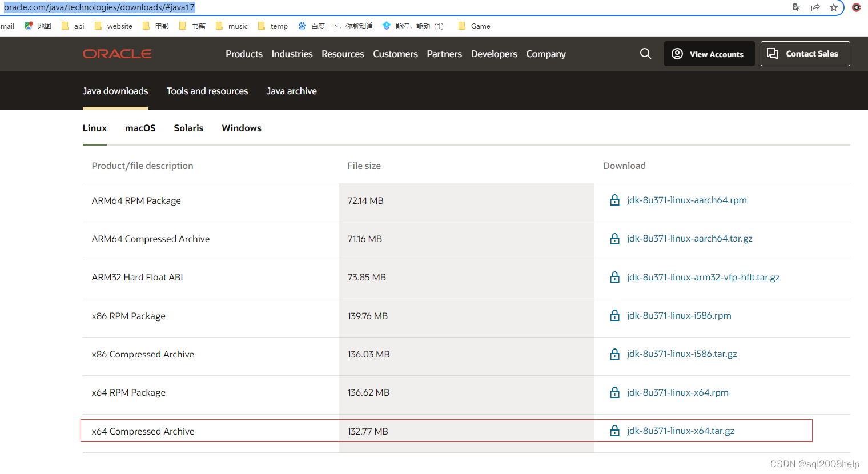Click lock icon beside jdk-8u371-linux-i586.tar.gz

(x=614, y=354)
